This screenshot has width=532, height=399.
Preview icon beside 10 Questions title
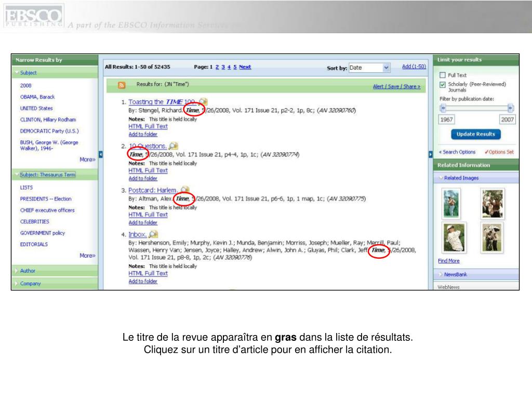click(174, 146)
